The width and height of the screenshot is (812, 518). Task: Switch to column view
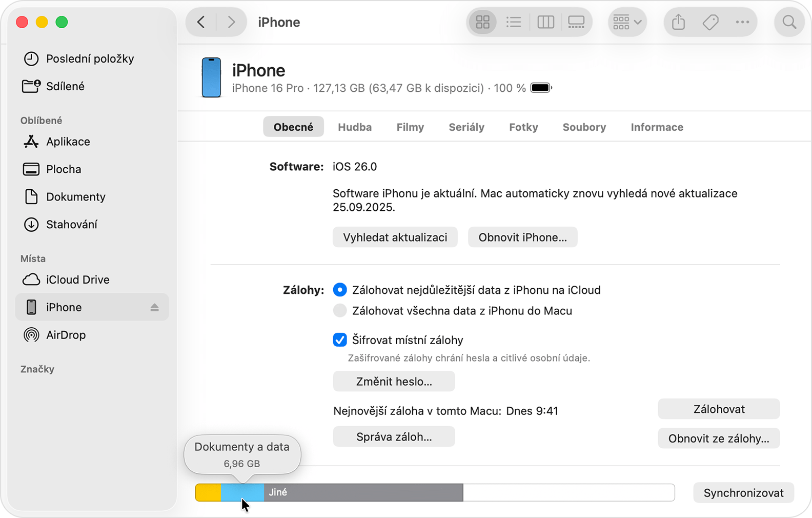point(545,22)
